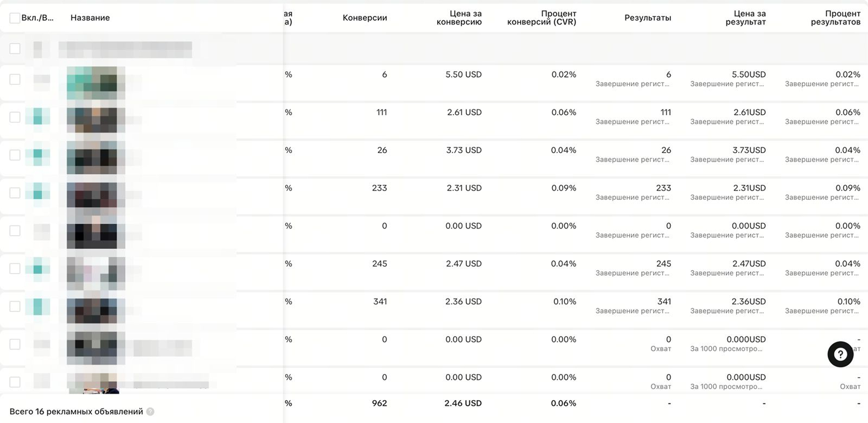Image resolution: width=868 pixels, height=423 pixels.
Task: Select the Цена за результат column header
Action: [x=745, y=18]
